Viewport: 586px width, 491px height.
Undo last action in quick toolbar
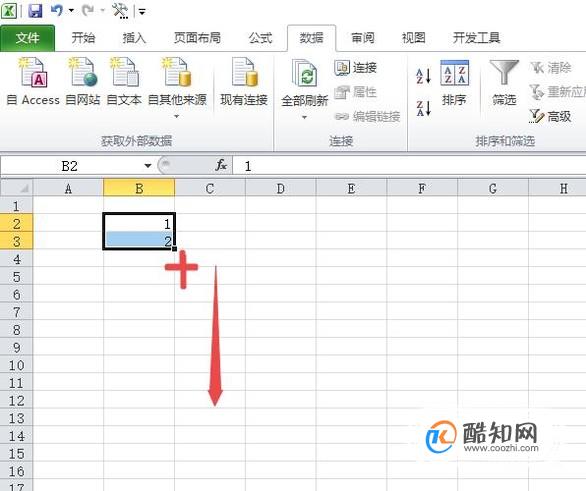57,10
